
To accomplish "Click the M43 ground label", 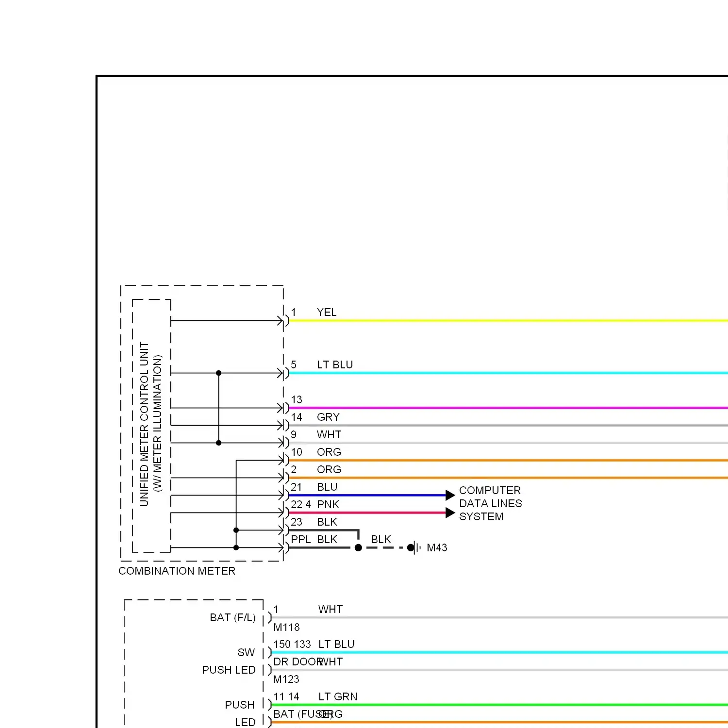I will 437,547.
